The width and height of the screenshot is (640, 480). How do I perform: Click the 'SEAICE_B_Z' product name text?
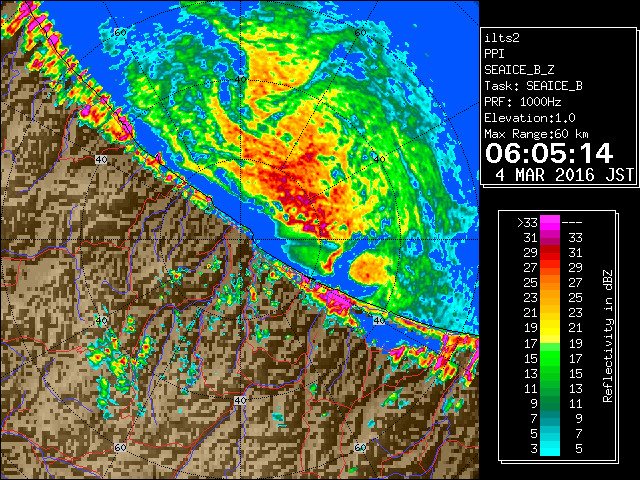coord(519,70)
